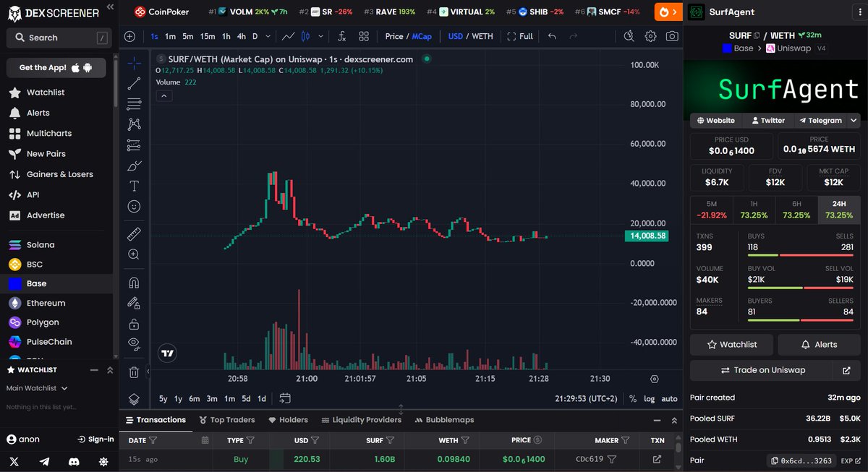
Task: Open Trade on Uniswap in new window icon
Action: [x=846, y=370]
